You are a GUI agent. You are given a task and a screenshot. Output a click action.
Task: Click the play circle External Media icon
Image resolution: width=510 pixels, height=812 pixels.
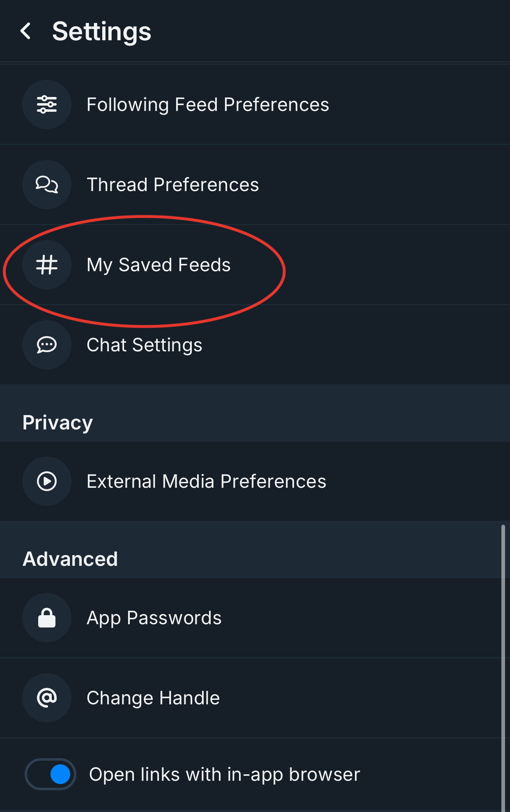click(47, 481)
